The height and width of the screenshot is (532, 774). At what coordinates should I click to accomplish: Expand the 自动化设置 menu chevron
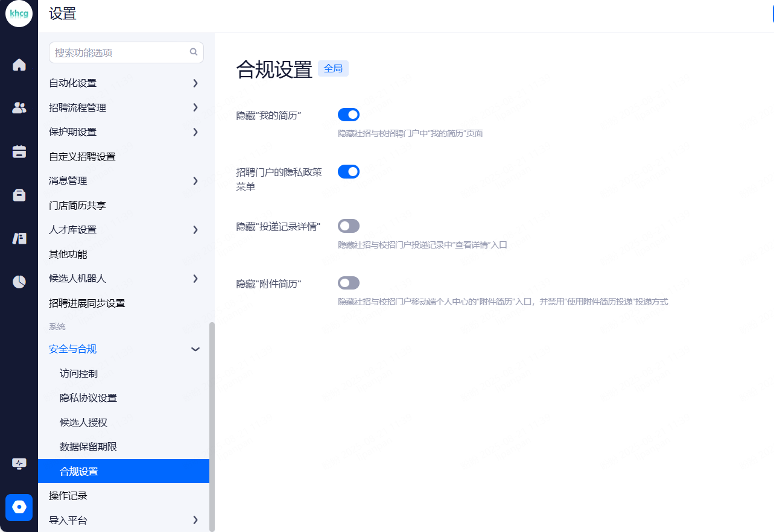click(x=195, y=83)
